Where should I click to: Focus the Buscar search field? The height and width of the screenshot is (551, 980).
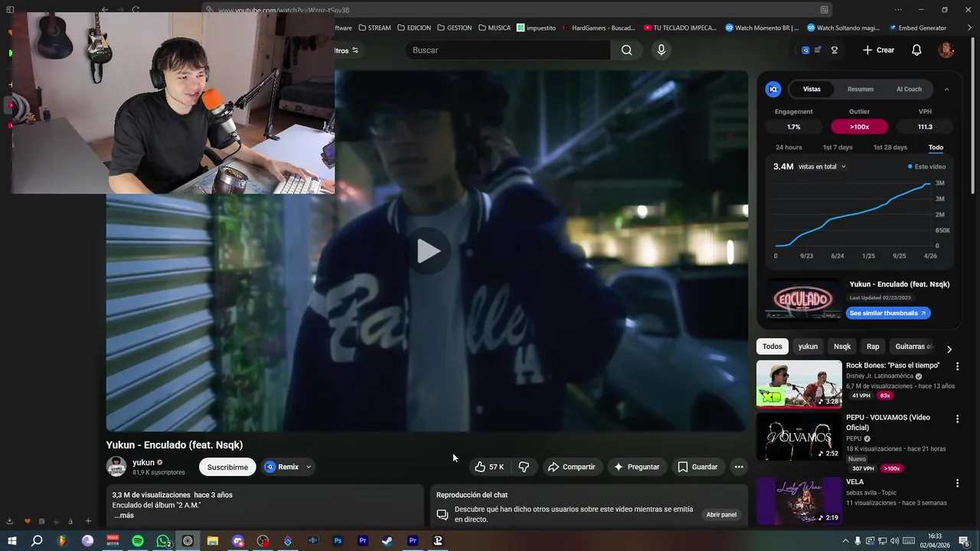pyautogui.click(x=508, y=51)
